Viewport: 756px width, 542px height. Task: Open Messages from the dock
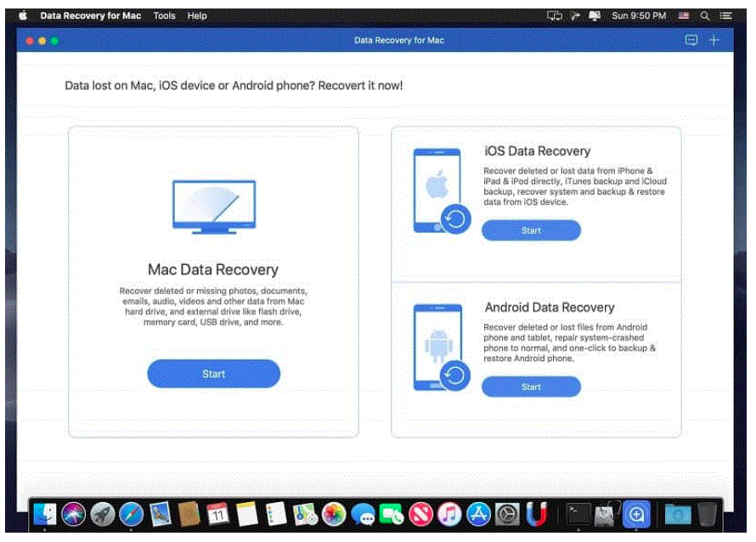(x=363, y=515)
